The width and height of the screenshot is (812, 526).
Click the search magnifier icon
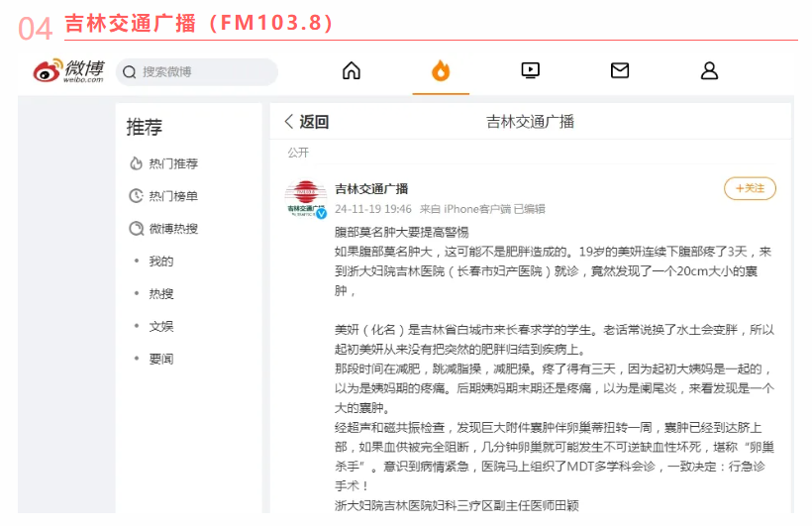point(130,72)
